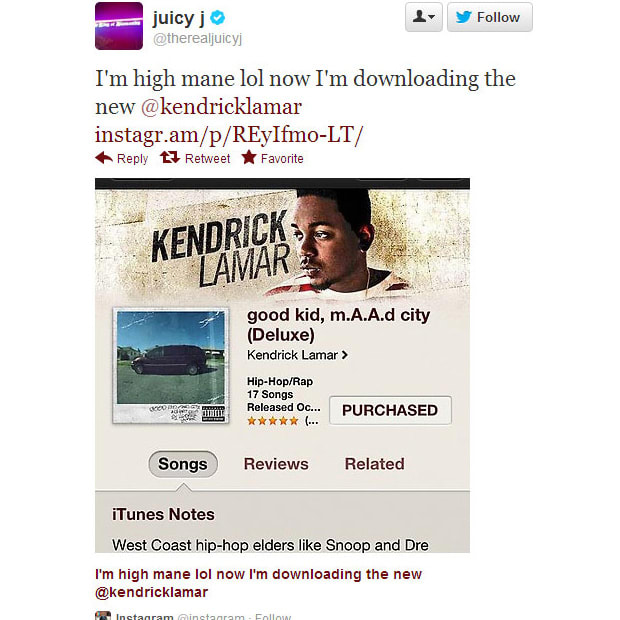
Task: Open the @kendricklamar mention in tweet
Action: pyautogui.click(x=221, y=107)
